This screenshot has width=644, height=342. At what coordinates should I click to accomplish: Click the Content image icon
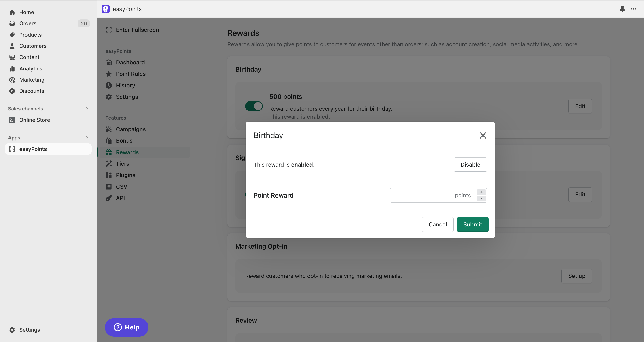point(12,57)
